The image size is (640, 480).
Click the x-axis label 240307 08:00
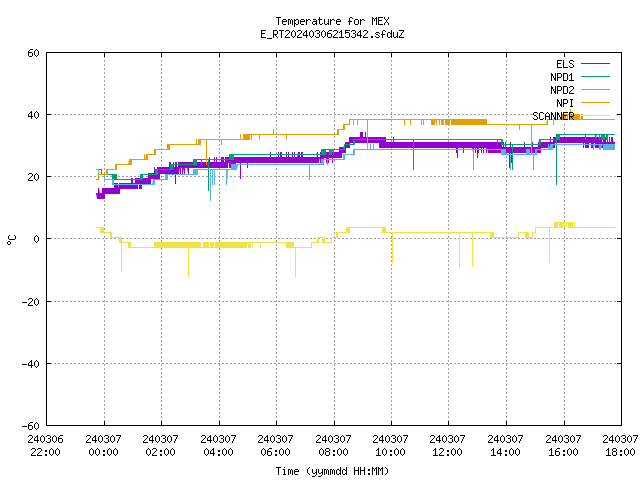tap(333, 446)
